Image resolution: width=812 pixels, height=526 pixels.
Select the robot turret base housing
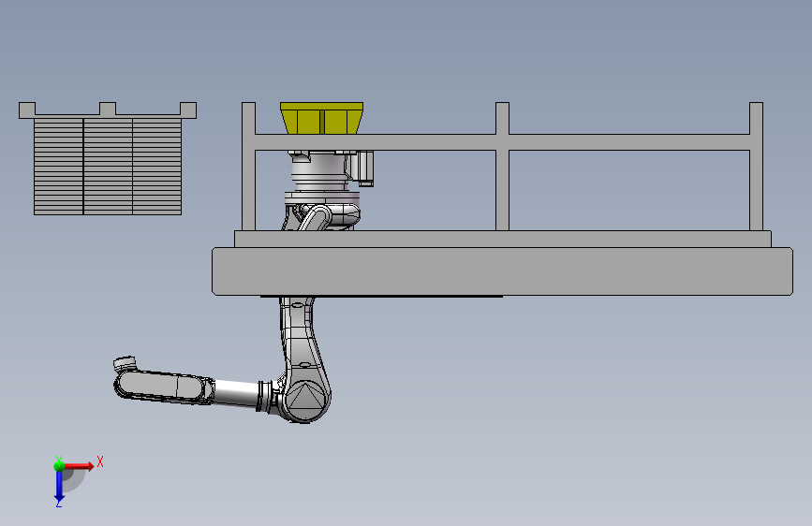click(x=320, y=171)
